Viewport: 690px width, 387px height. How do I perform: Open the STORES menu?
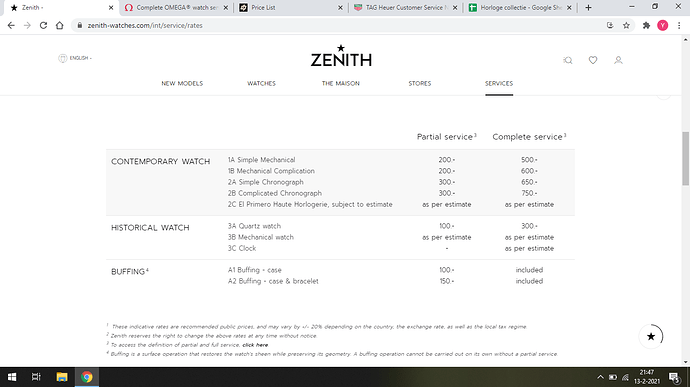click(420, 83)
